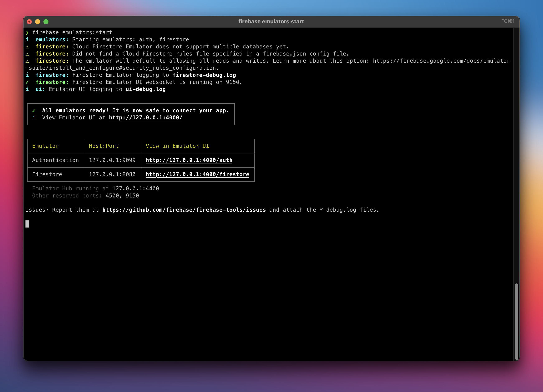Screen dimensions: 543x392
Task: Click the green checkmark beside 'All emulators ready'
Action: pos(34,111)
